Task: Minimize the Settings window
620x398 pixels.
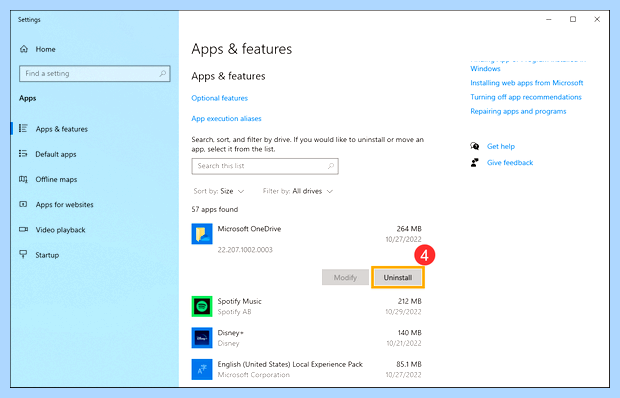Action: [x=548, y=19]
